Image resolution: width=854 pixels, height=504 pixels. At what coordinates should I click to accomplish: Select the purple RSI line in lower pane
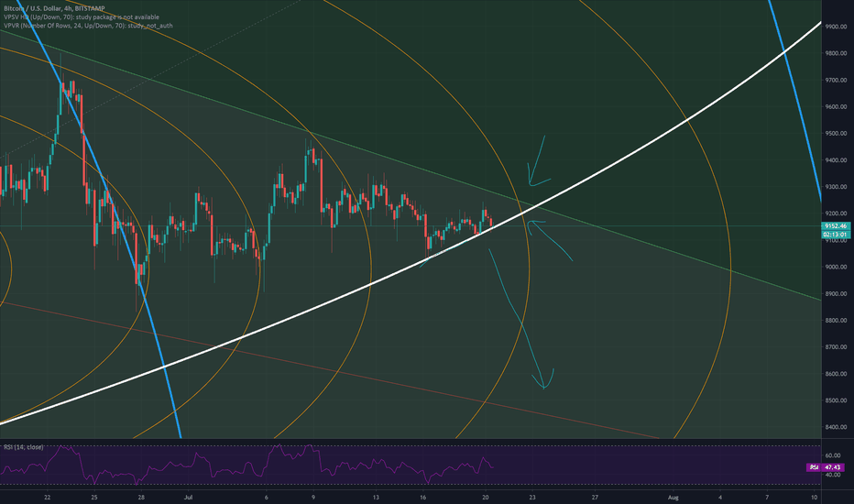coord(247,466)
